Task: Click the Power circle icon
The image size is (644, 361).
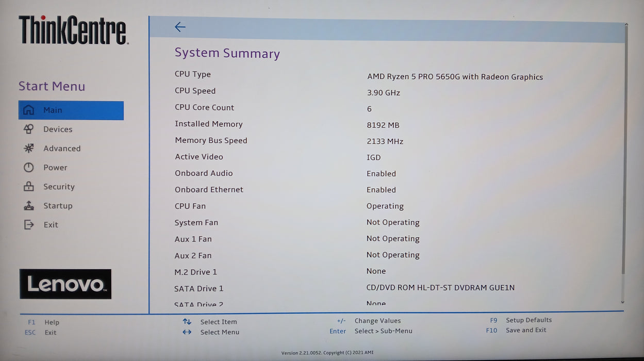Action: [x=29, y=167]
